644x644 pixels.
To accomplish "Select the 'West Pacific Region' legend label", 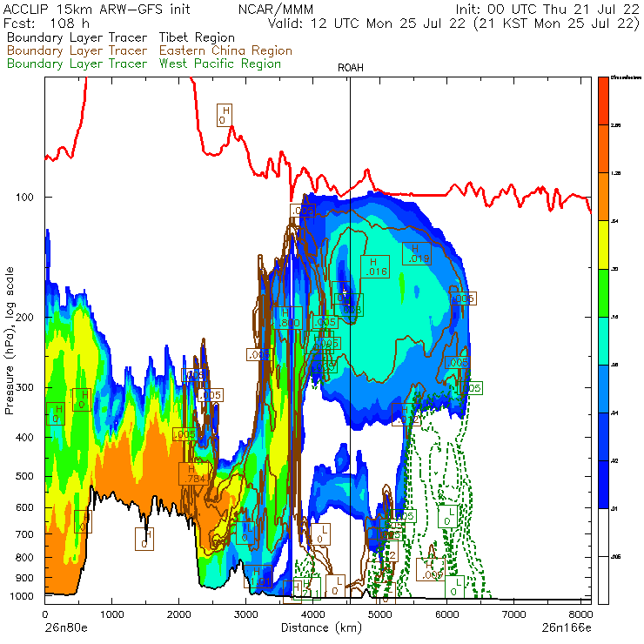I will coord(219,64).
